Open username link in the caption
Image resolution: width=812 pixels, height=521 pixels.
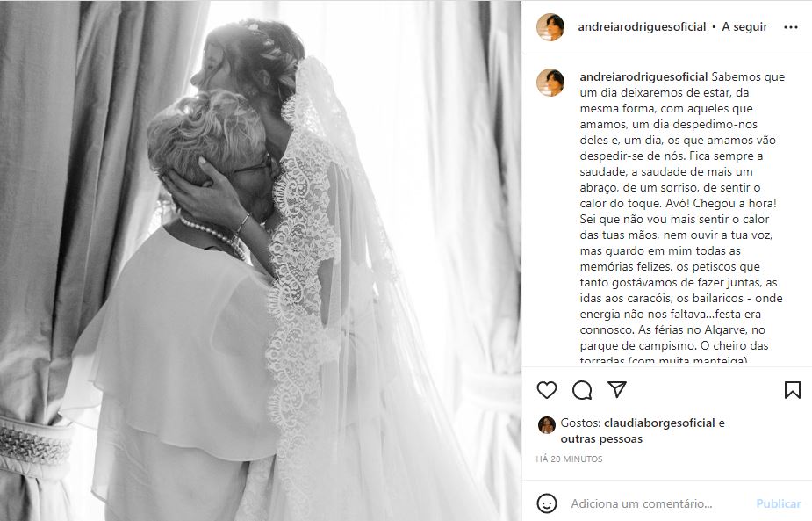pos(643,76)
